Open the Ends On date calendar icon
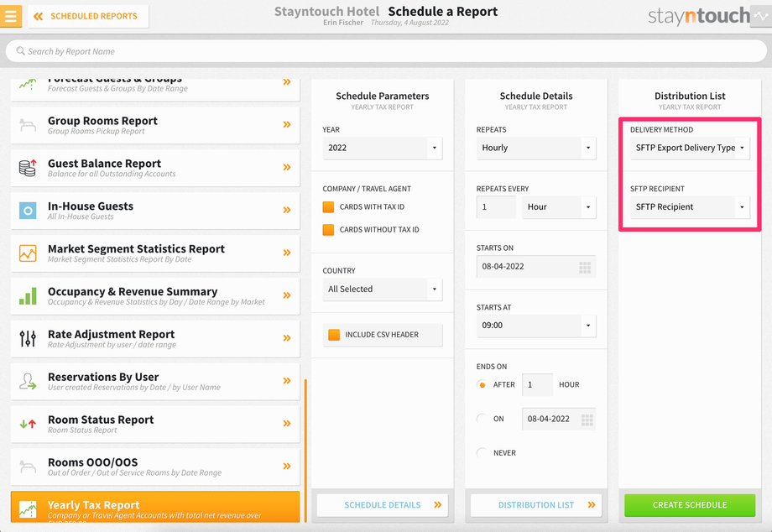Image resolution: width=772 pixels, height=532 pixels. coord(587,420)
